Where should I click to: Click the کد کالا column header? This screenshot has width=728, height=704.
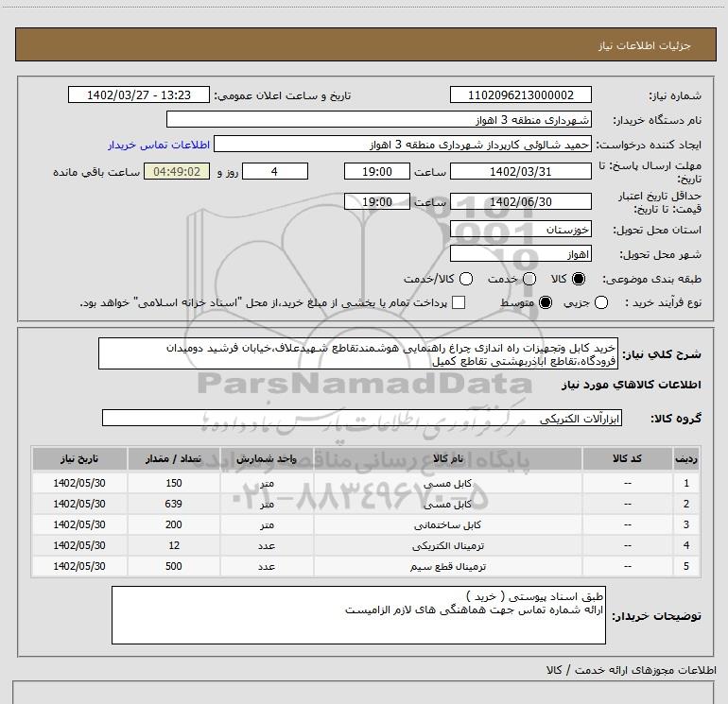(x=627, y=458)
